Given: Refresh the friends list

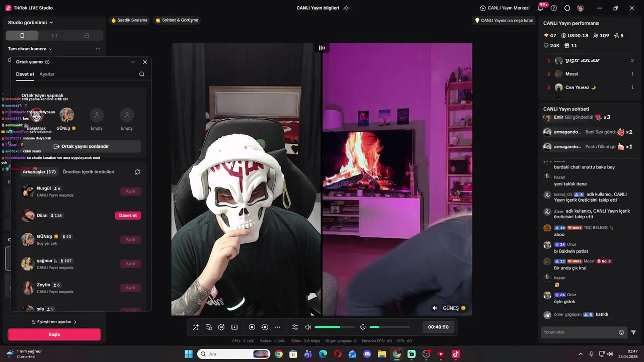Looking at the screenshot, I should point(137,172).
